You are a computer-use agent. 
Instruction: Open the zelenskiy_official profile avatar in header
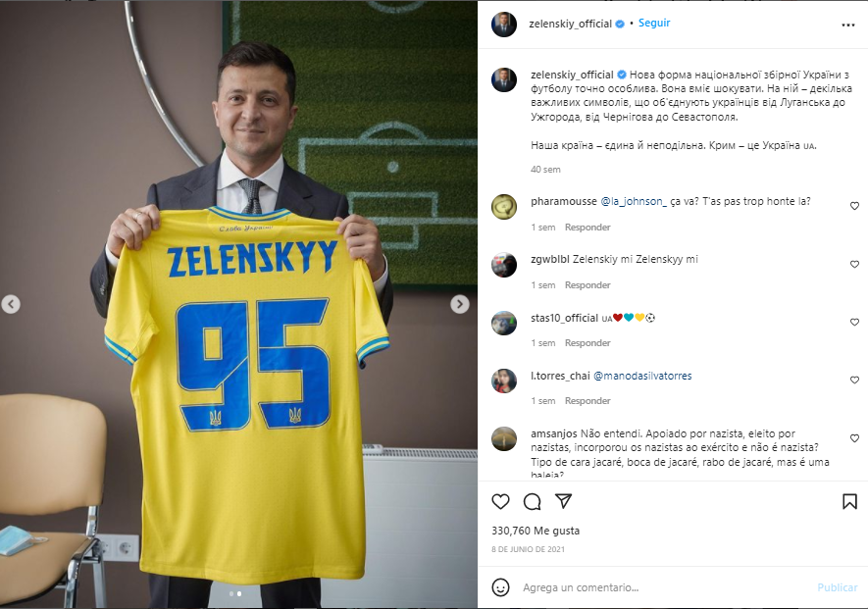click(504, 25)
